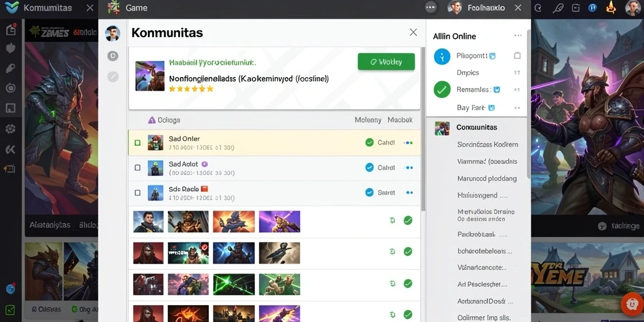Open Marunocd plocdang in right list
The width and height of the screenshot is (644, 322).
[x=487, y=179]
